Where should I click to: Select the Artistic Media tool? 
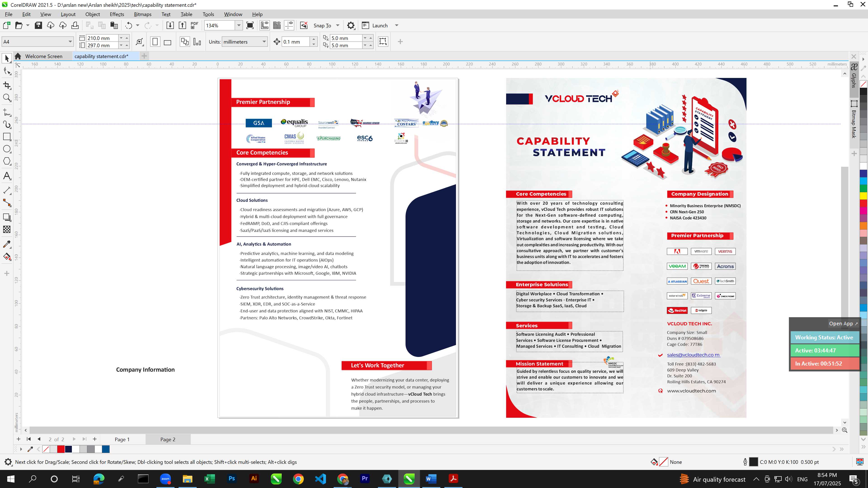coord(7,125)
